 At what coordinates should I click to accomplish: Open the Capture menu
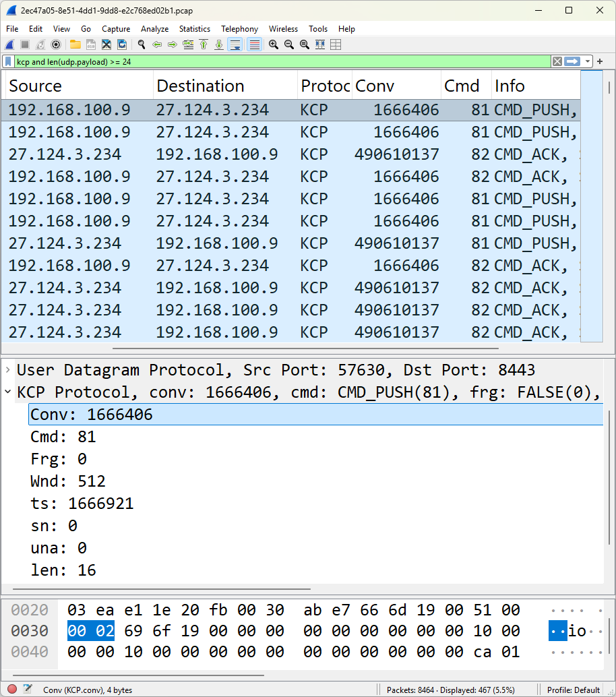(x=116, y=29)
